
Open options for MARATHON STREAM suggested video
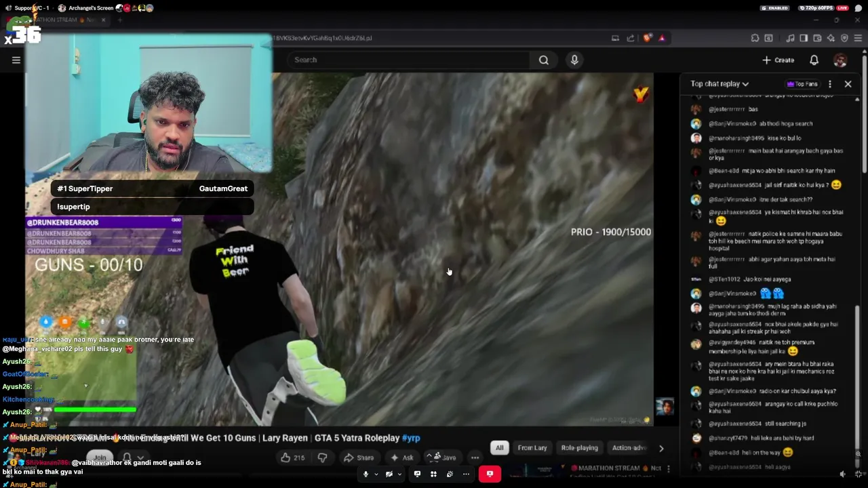click(x=669, y=468)
